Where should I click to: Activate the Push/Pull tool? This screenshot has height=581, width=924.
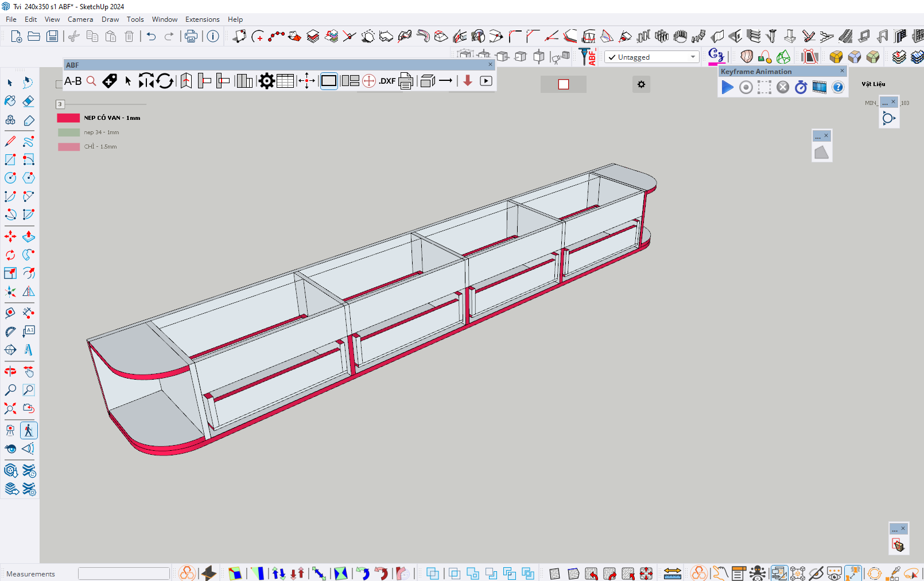tap(28, 236)
